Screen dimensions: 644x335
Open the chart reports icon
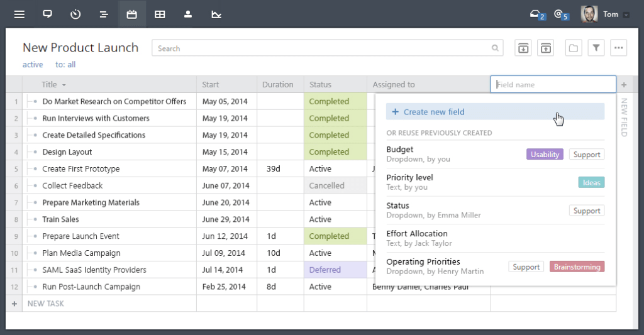pos(216,14)
